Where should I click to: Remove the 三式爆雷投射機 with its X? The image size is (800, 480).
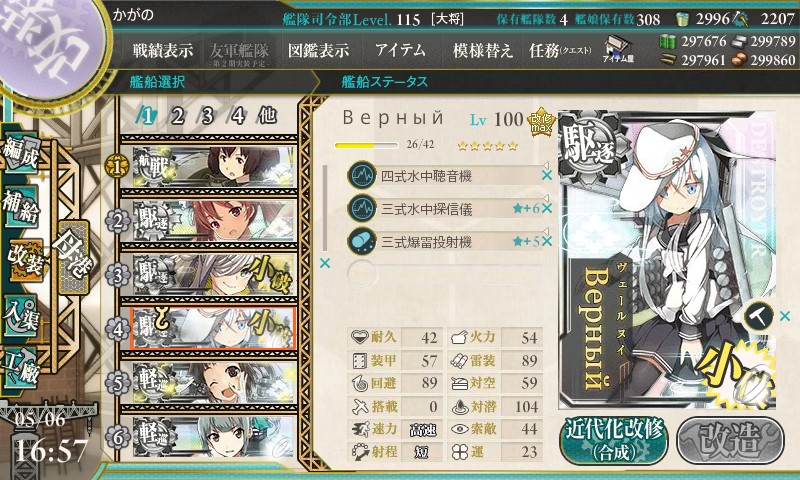[547, 241]
